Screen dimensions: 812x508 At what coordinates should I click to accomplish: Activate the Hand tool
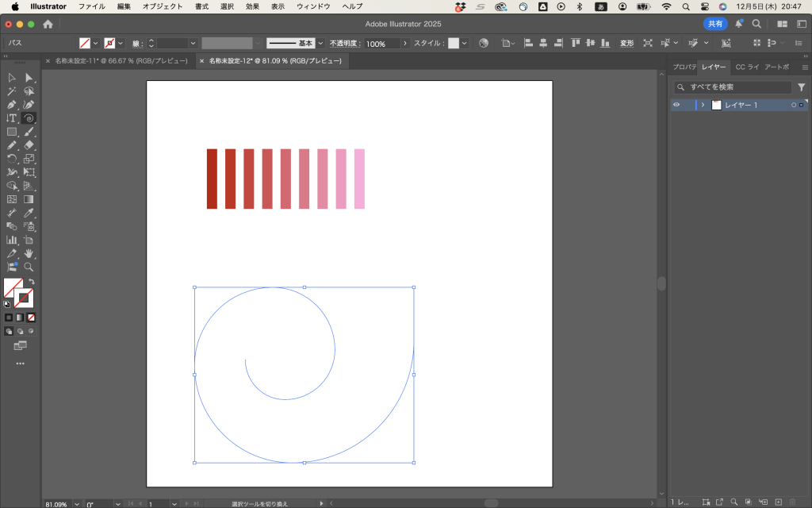pos(29,253)
